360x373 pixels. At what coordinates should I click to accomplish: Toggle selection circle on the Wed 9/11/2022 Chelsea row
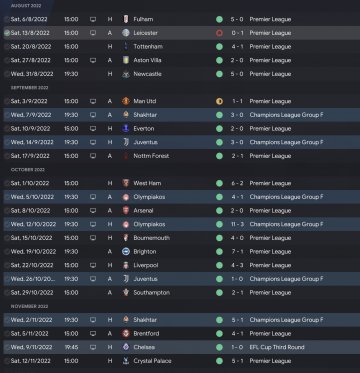click(x=7, y=347)
